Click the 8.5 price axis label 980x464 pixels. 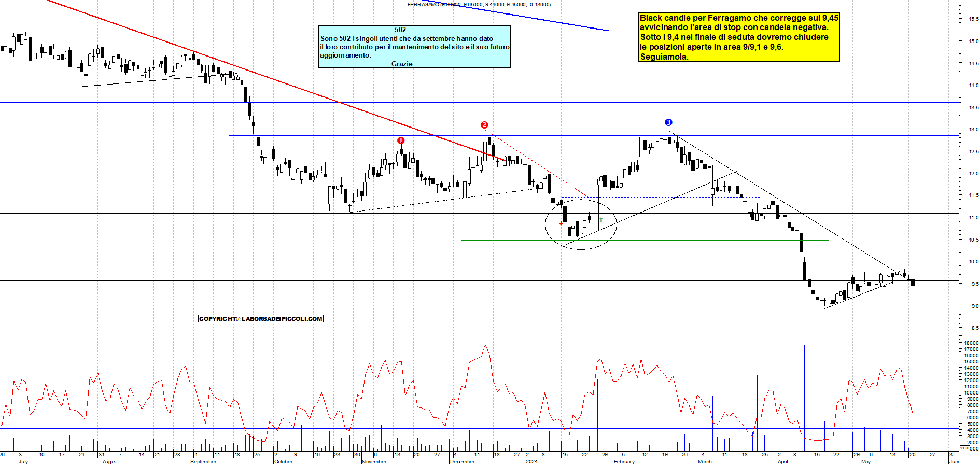pos(974,328)
